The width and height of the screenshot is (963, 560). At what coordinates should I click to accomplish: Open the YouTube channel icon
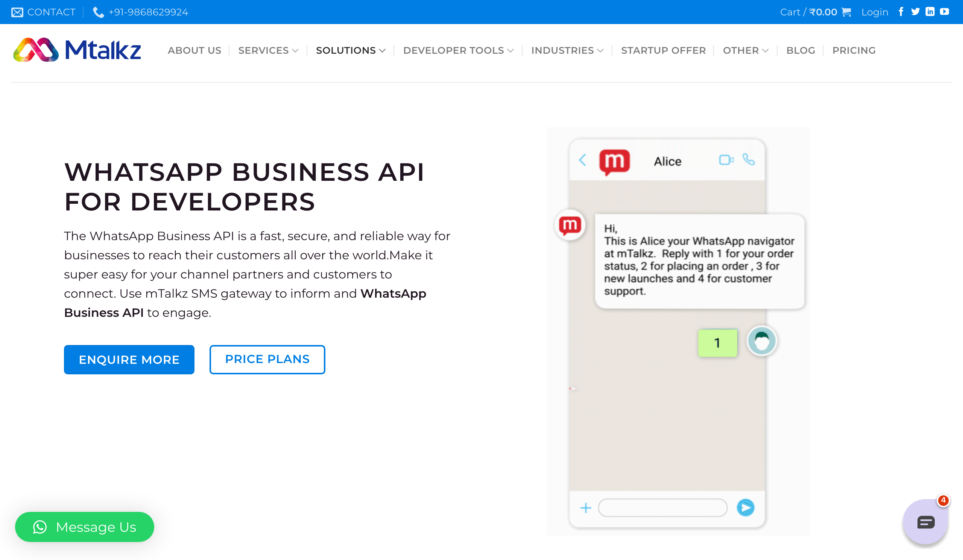pyautogui.click(x=944, y=12)
